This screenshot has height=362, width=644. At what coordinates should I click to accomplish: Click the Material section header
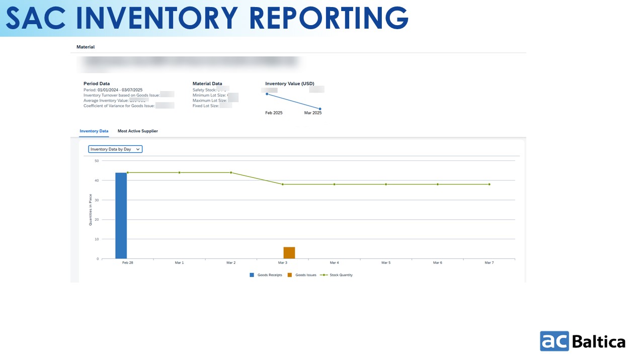[86, 47]
